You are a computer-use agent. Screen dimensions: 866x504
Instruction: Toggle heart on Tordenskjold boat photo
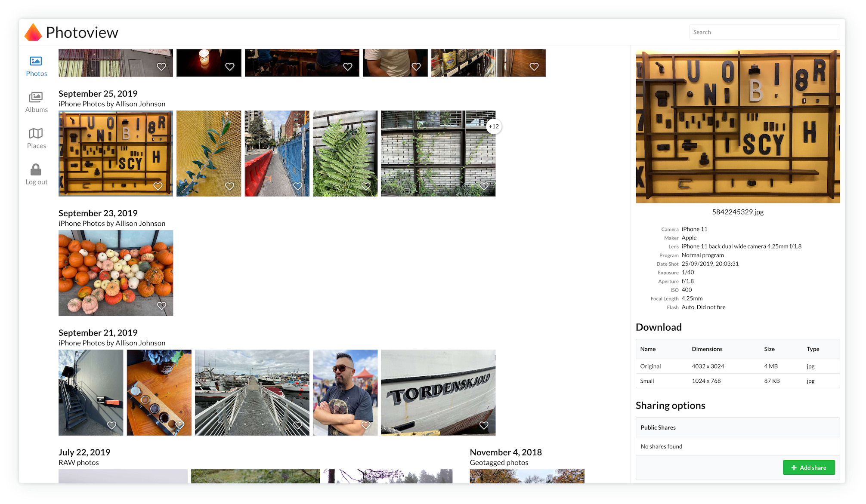click(x=484, y=425)
